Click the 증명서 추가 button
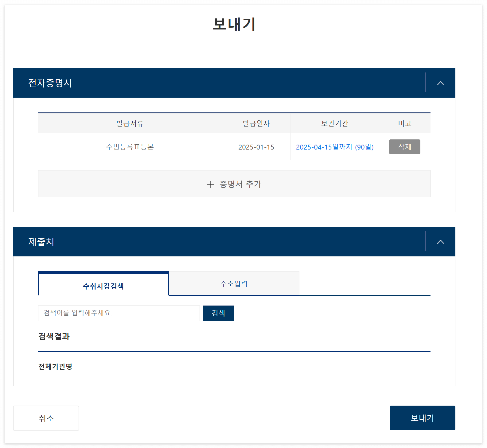The width and height of the screenshot is (487, 448). point(234,184)
